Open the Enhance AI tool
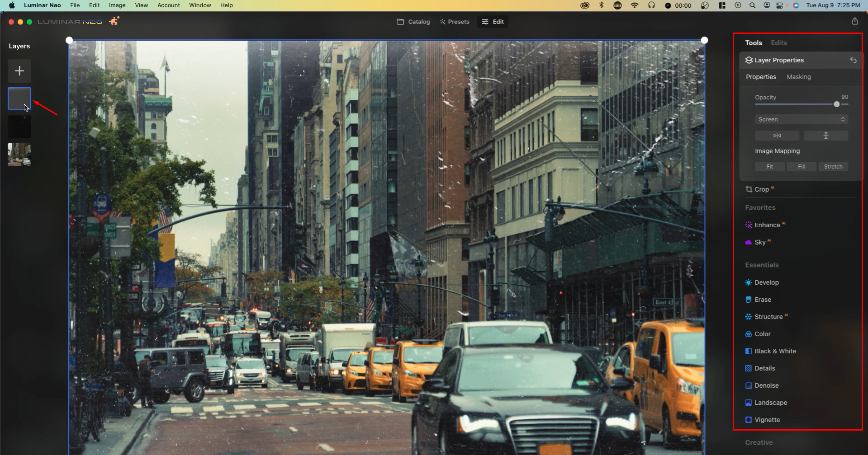868x455 pixels. tap(765, 225)
